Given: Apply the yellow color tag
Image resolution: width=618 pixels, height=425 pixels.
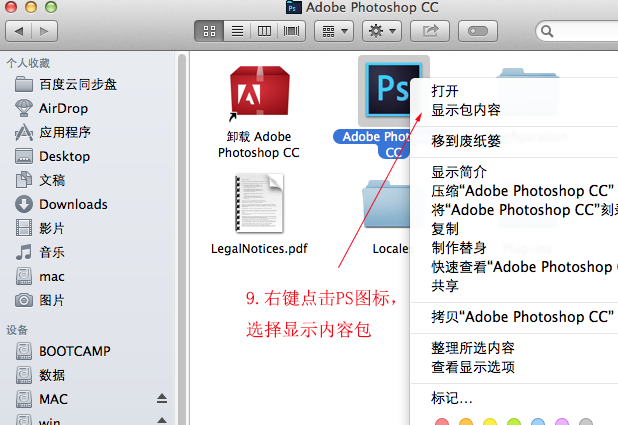Looking at the screenshot, I should coord(490,422).
